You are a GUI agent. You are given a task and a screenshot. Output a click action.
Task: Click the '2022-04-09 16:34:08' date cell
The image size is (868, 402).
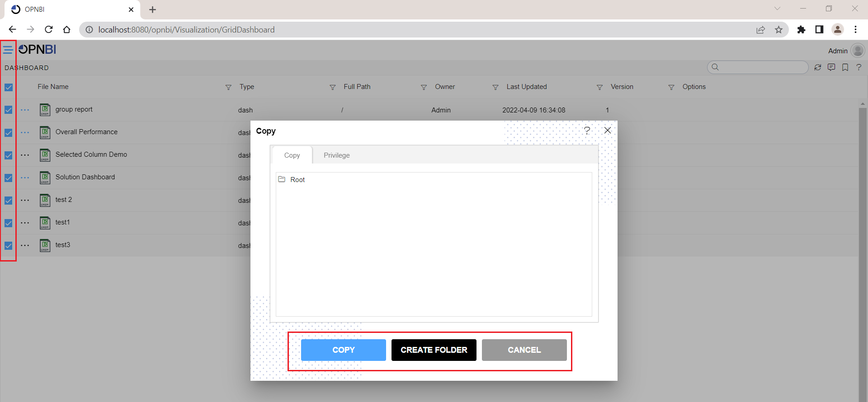coord(534,110)
